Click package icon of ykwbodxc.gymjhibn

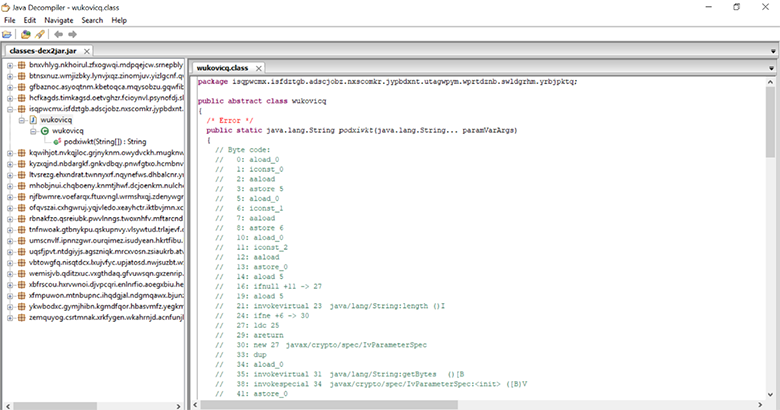pos(21,306)
